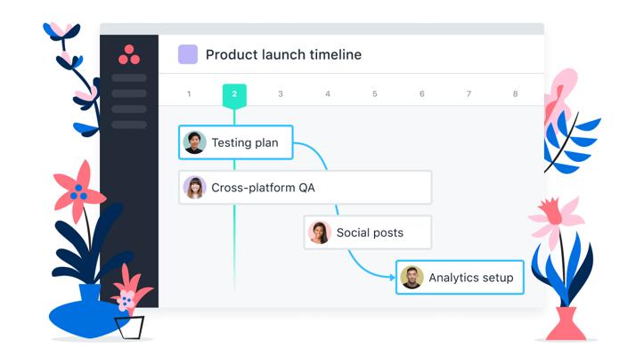Open the second sidebar menu placeholder
644x356 pixels.
click(x=129, y=93)
